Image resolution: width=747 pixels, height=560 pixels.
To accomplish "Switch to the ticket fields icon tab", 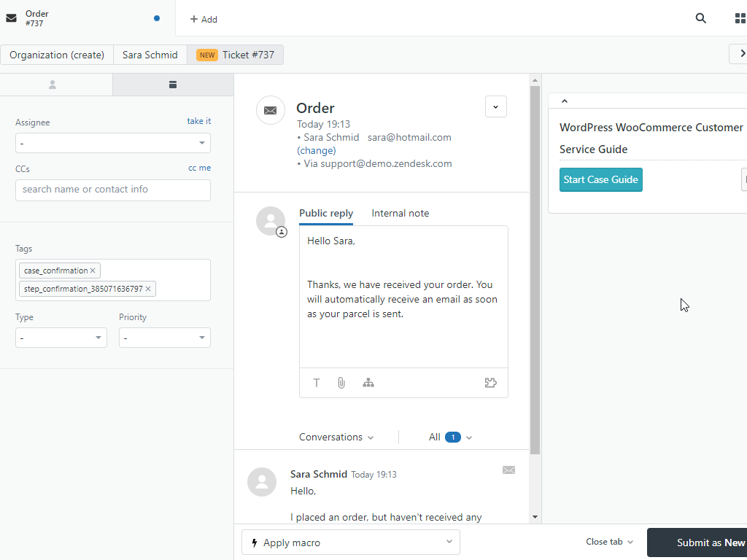I will click(173, 85).
